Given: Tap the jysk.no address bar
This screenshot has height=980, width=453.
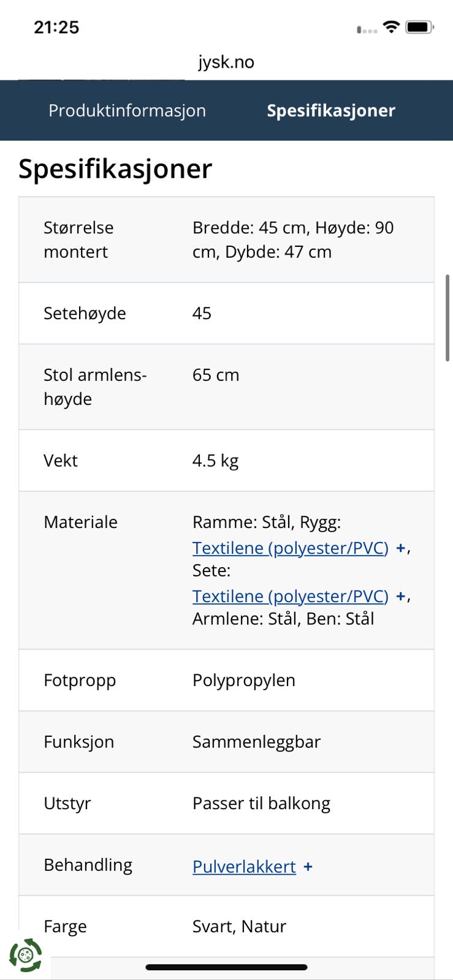Looking at the screenshot, I should coord(226,62).
